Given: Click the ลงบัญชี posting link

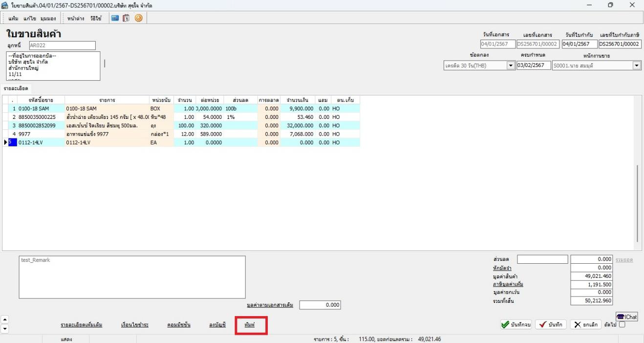Looking at the screenshot, I should (x=217, y=325).
